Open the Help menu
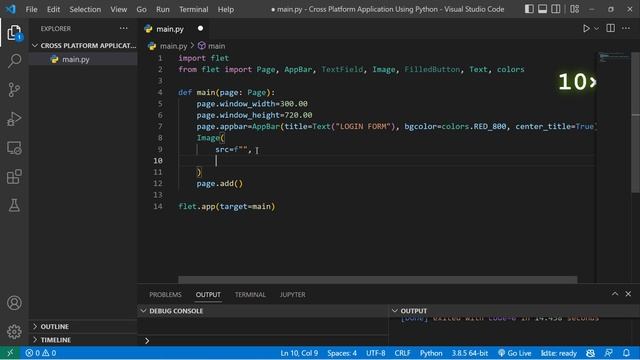This screenshot has width=640, height=360. point(225,9)
